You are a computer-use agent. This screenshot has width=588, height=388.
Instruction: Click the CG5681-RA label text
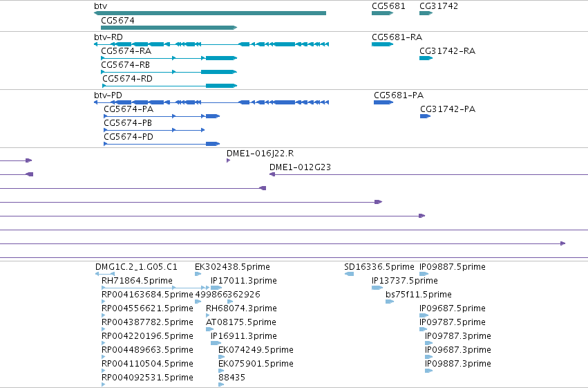pos(397,37)
